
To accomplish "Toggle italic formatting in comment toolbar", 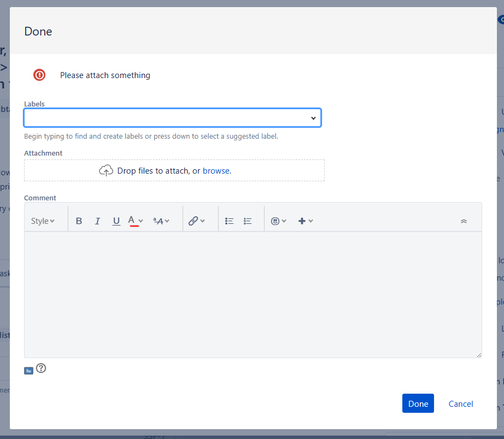I will (97, 221).
